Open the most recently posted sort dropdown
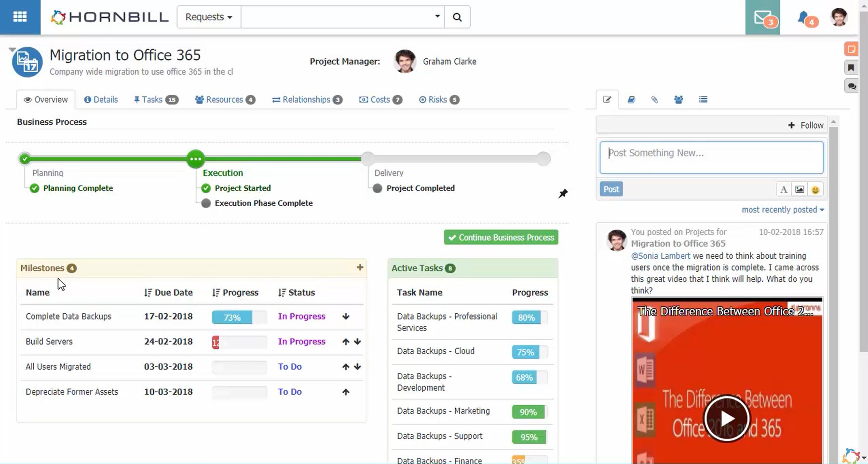This screenshot has height=464, width=868. (x=782, y=210)
